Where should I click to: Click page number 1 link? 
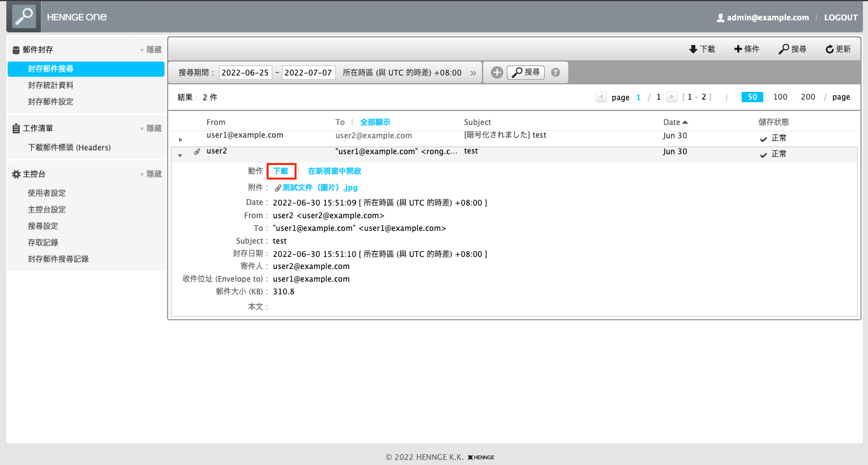[639, 97]
